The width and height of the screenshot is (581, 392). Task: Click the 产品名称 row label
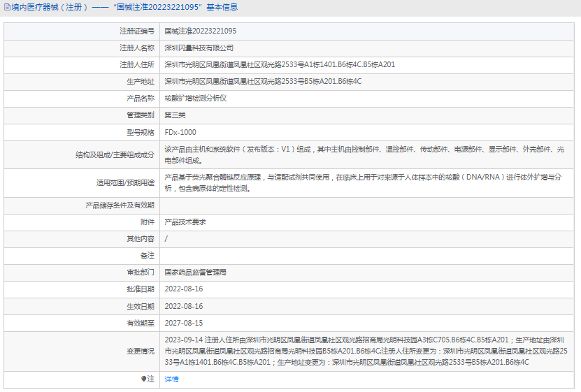click(x=141, y=98)
